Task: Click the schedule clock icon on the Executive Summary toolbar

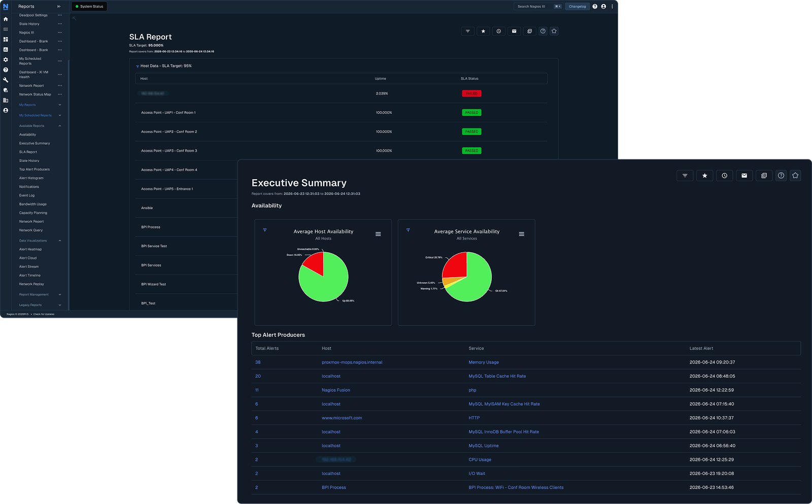Action: (724, 176)
